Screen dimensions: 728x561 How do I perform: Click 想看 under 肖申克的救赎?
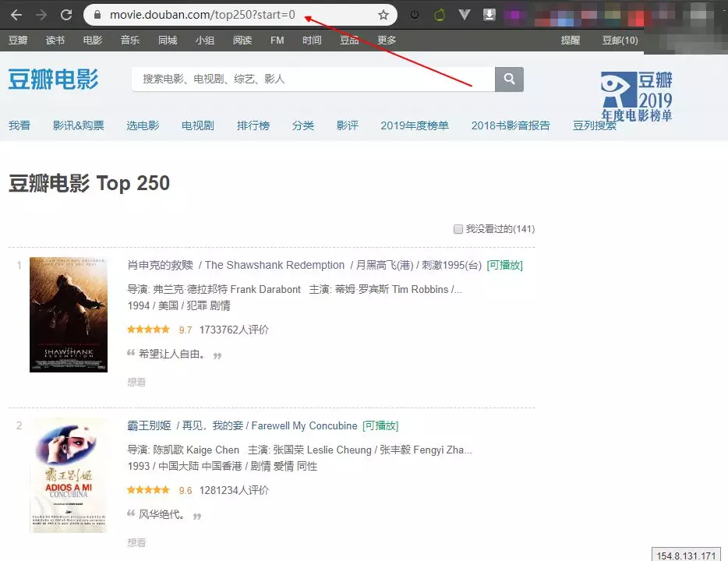(136, 382)
